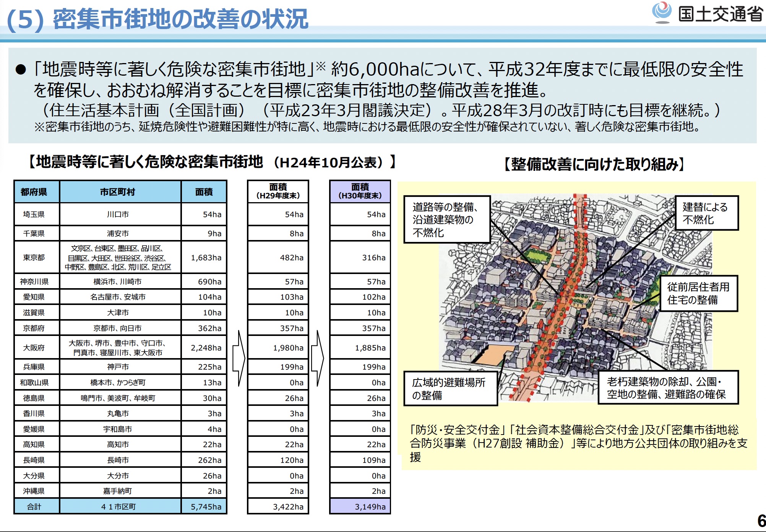
Task: Click the 道路等の整備 callout label
Action: [447, 219]
